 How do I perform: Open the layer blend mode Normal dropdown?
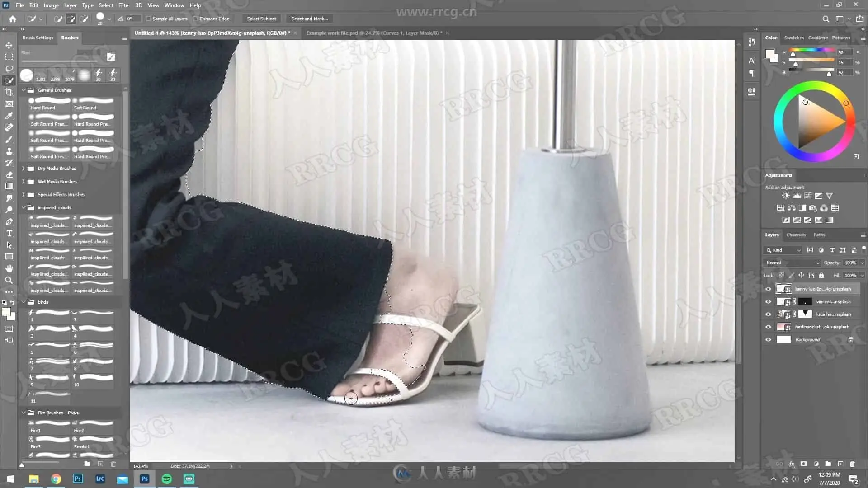point(792,263)
